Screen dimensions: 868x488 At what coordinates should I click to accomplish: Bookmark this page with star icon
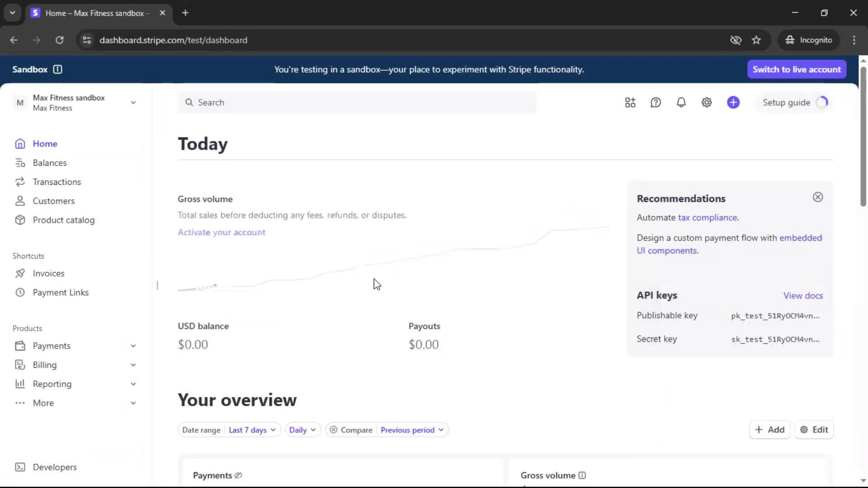pos(756,40)
